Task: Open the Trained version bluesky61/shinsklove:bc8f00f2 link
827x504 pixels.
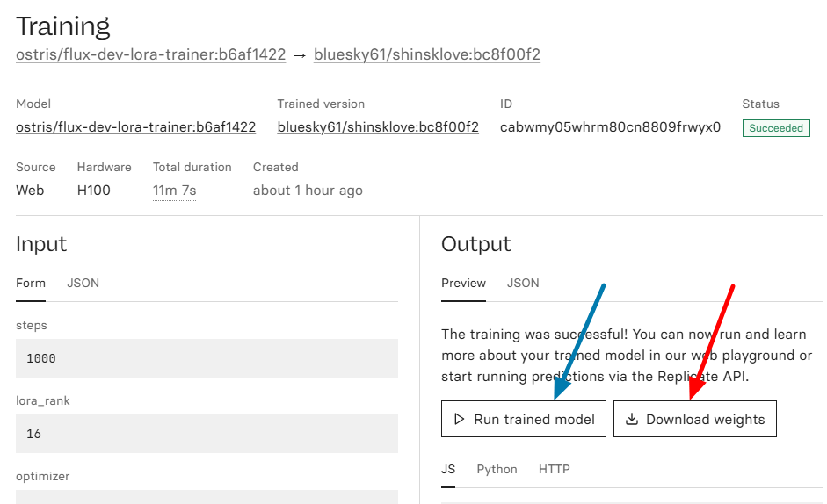Action: 378,127
